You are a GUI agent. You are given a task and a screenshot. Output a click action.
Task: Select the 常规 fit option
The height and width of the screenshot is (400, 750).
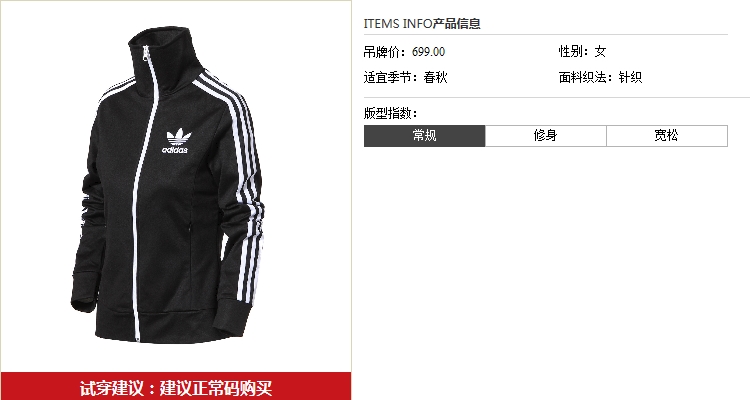click(424, 136)
